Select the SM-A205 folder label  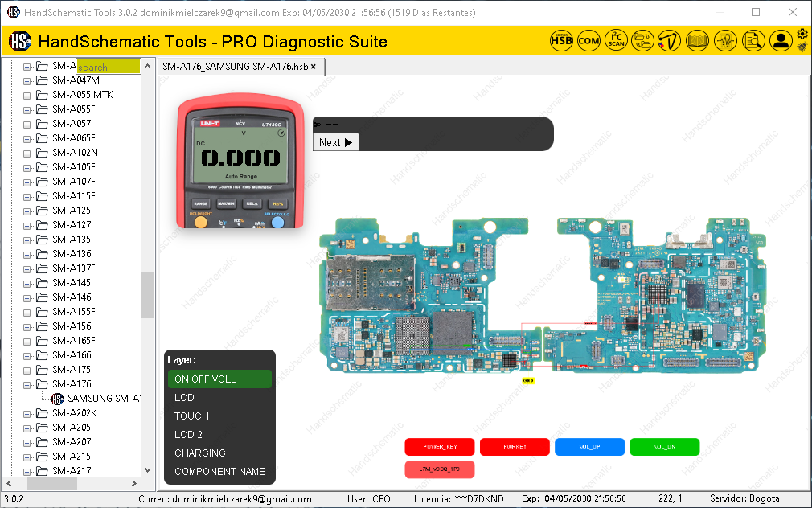[72, 428]
